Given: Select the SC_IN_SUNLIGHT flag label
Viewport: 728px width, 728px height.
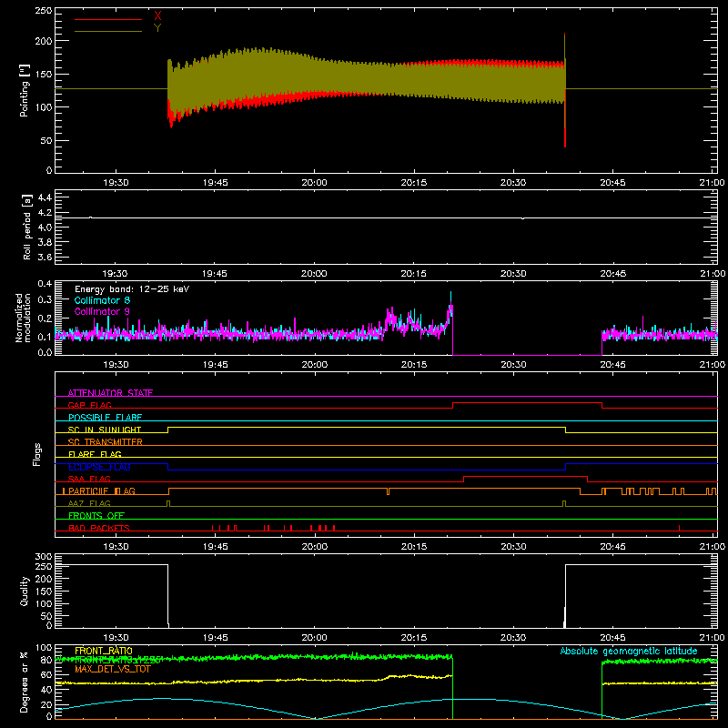Looking at the screenshot, I should point(105,430).
